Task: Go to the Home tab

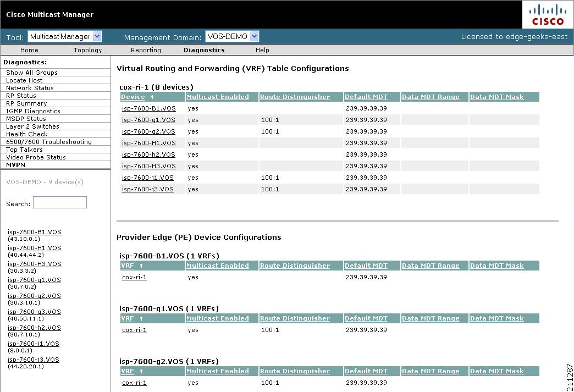Action: 29,49
